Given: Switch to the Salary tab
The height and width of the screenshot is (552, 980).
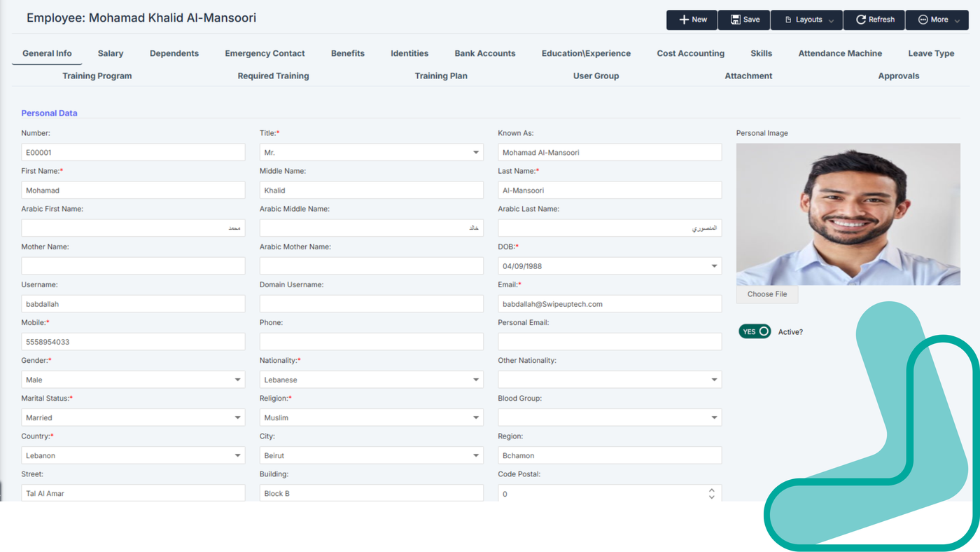Looking at the screenshot, I should coord(111,53).
